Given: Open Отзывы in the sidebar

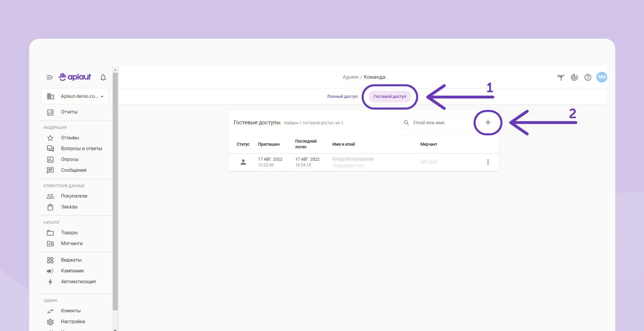Looking at the screenshot, I should coord(70,138).
